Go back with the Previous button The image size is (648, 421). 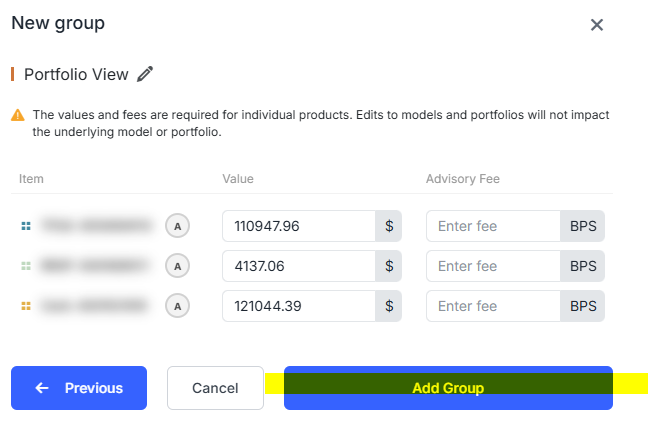(x=79, y=388)
